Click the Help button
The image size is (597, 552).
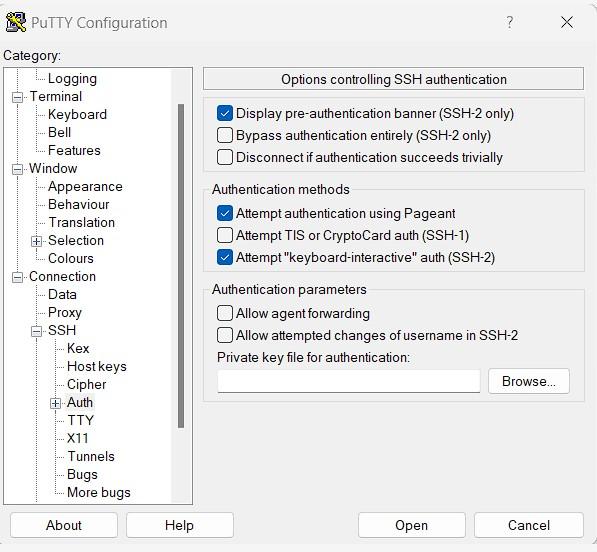180,526
